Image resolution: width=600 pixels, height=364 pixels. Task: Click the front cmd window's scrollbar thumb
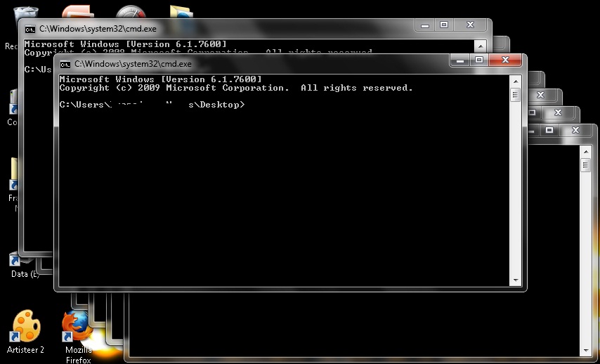[x=516, y=95]
